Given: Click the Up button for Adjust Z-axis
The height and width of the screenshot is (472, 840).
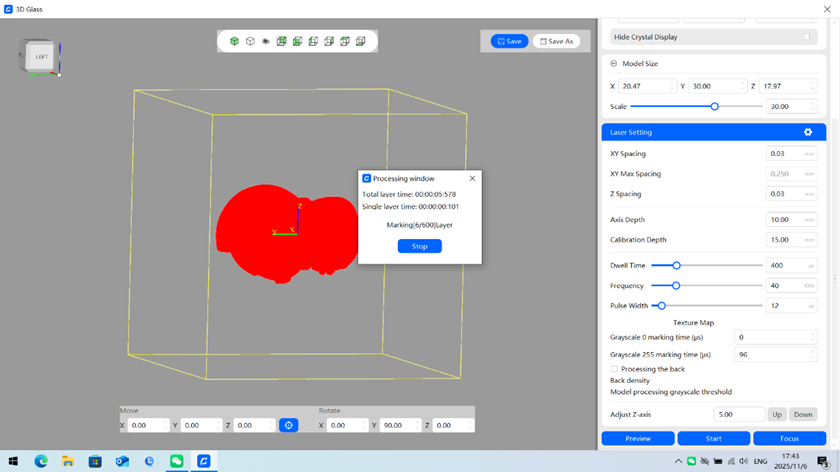Looking at the screenshot, I should point(777,414).
